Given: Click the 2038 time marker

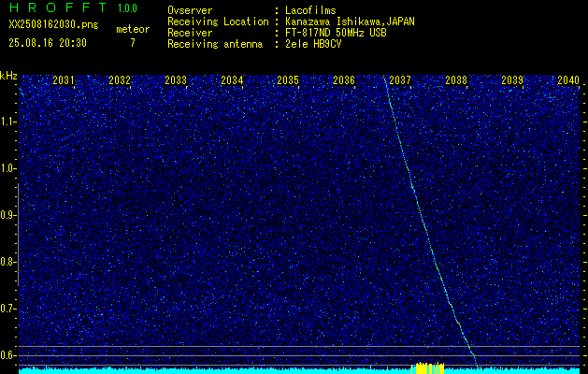Looking at the screenshot, I should [456, 80].
